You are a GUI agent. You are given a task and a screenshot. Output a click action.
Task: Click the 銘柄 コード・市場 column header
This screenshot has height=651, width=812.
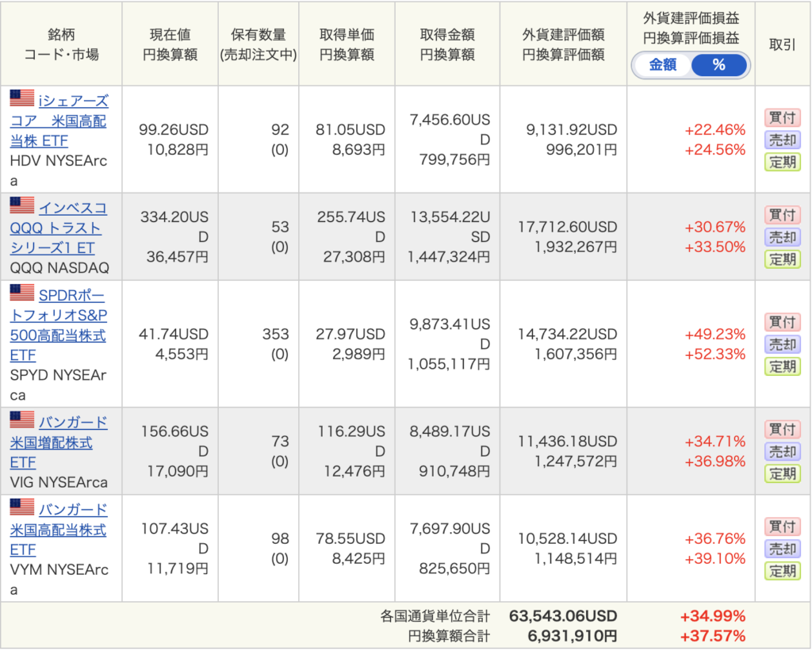click(62, 44)
